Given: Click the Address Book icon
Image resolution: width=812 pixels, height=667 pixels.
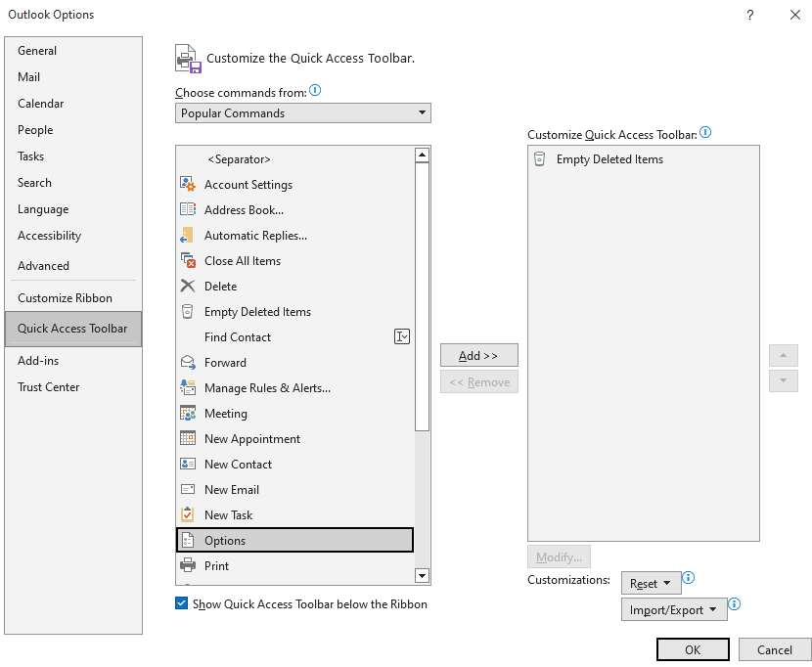Looking at the screenshot, I should (x=188, y=209).
